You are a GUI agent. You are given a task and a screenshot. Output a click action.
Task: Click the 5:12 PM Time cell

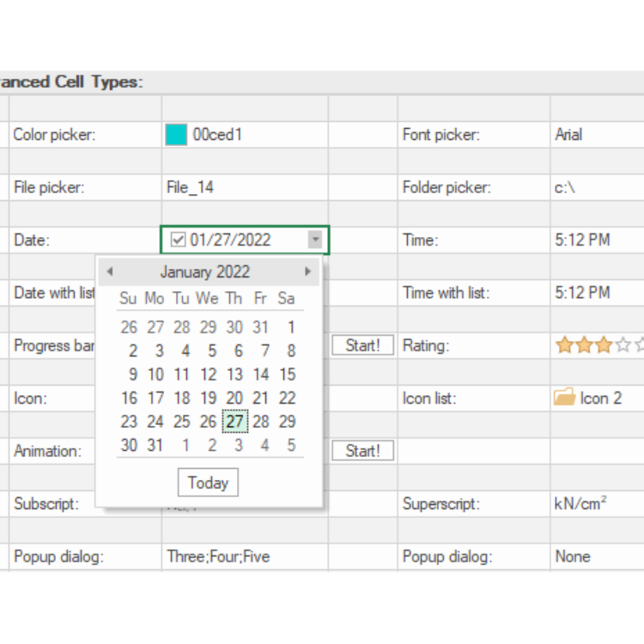click(x=597, y=240)
